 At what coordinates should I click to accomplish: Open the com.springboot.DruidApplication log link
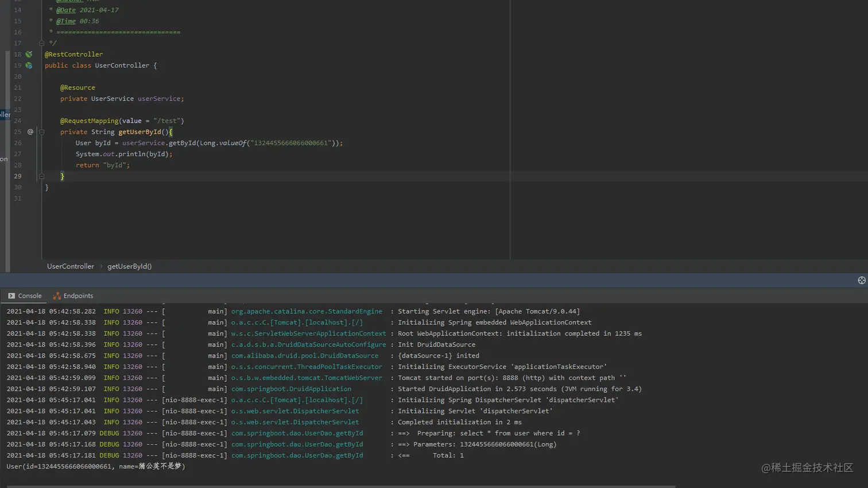tap(291, 389)
